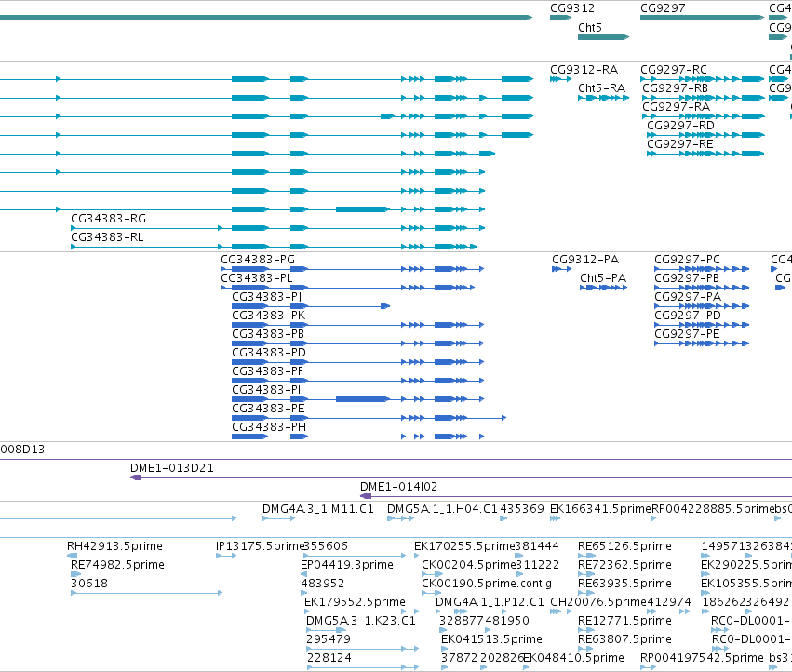Select the CG9297-RC transcript label
Viewport: 792px width, 672px height.
(674, 69)
